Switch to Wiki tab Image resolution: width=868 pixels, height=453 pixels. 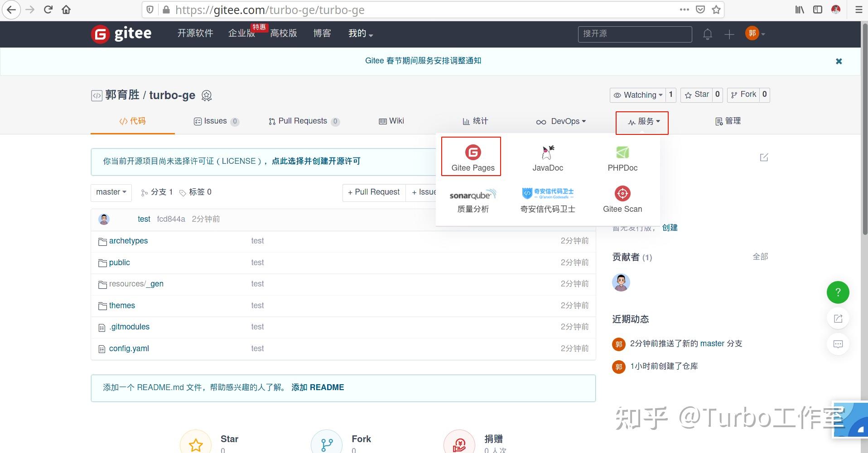pos(391,121)
